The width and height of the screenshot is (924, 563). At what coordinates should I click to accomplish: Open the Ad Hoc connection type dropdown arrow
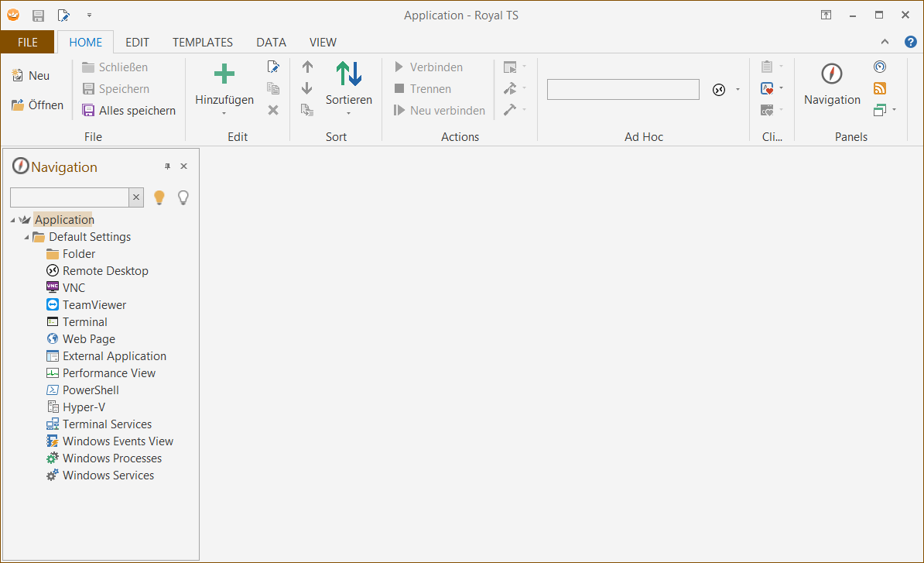(x=737, y=90)
